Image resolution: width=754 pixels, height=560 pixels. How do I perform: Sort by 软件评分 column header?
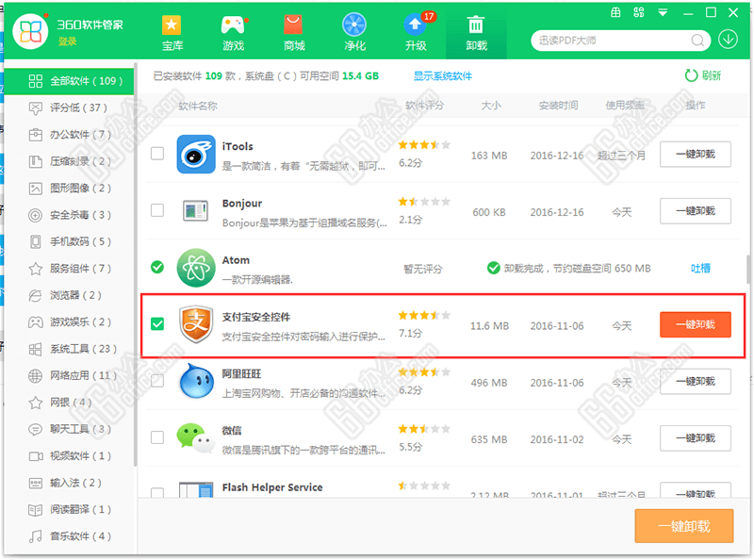click(x=425, y=106)
